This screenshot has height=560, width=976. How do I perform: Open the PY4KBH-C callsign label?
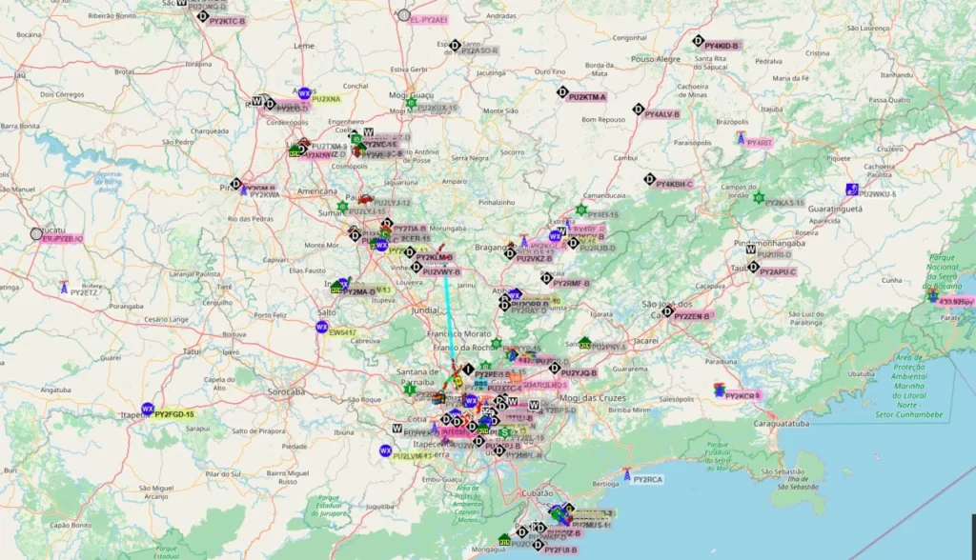pos(675,184)
